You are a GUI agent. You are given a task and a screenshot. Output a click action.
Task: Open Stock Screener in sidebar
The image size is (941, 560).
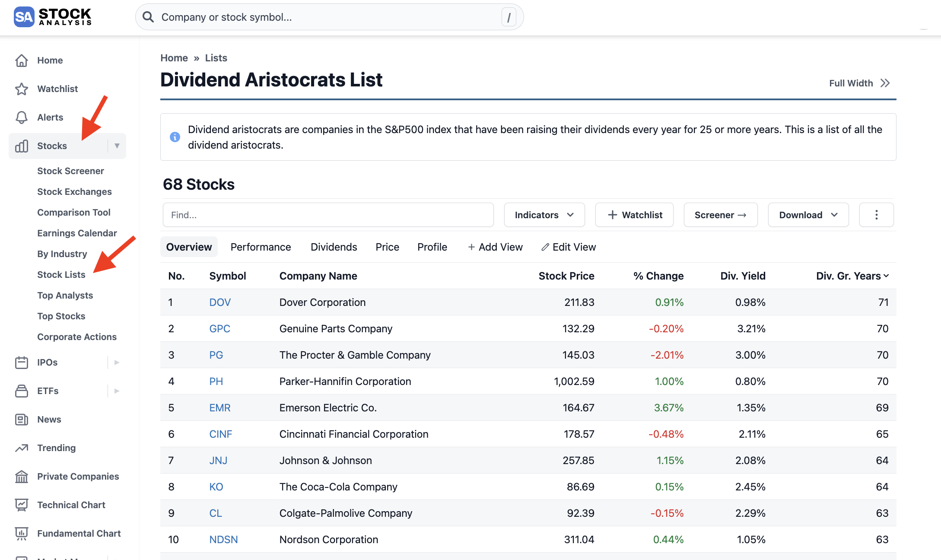[x=70, y=171]
